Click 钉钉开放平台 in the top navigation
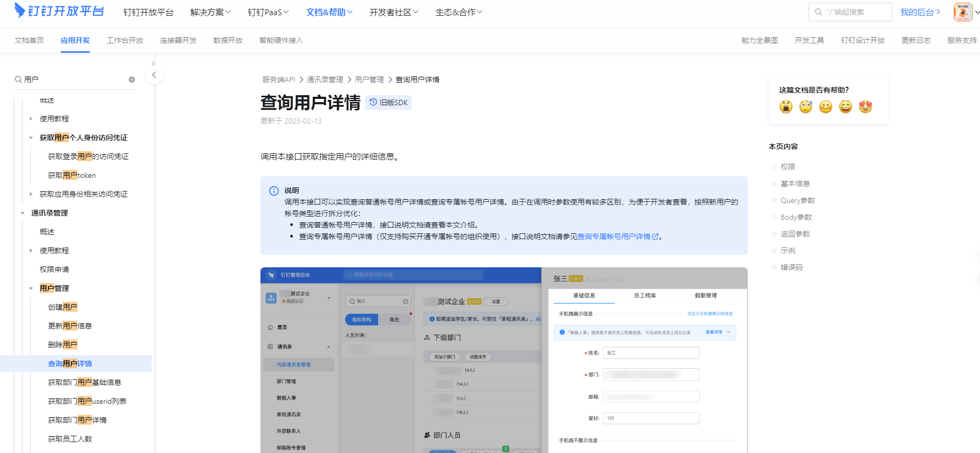Image resolution: width=980 pixels, height=453 pixels. (x=149, y=12)
